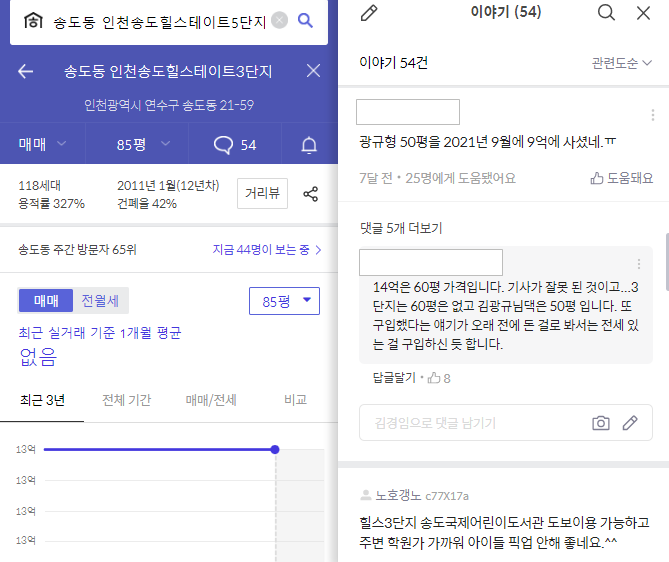Click the 최근 실거래 기준 1개월 평균 label

click(100, 333)
